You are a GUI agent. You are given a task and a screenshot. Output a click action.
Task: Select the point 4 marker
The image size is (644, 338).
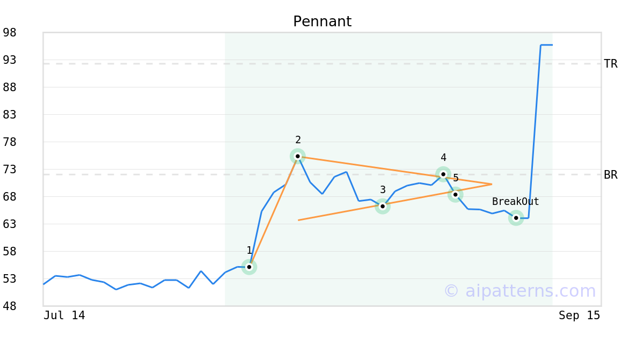pos(443,174)
